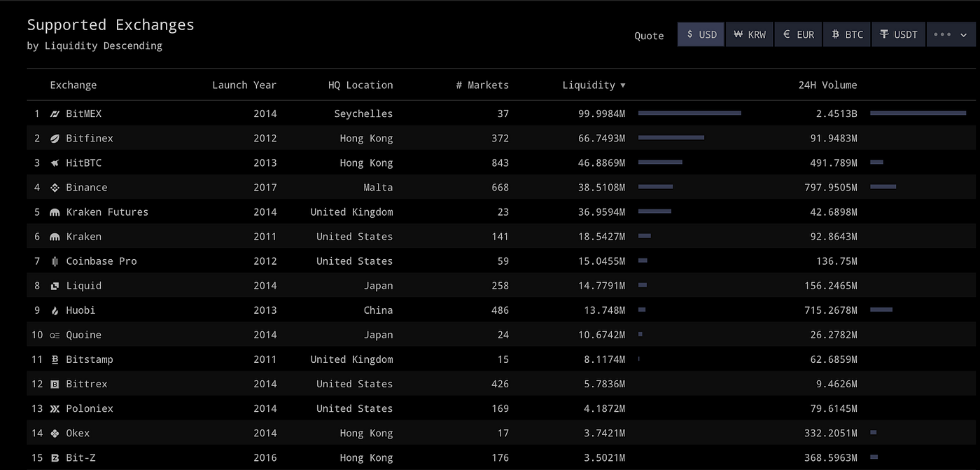Click the Huobi flame logo icon
The width and height of the screenshot is (980, 470).
[55, 310]
